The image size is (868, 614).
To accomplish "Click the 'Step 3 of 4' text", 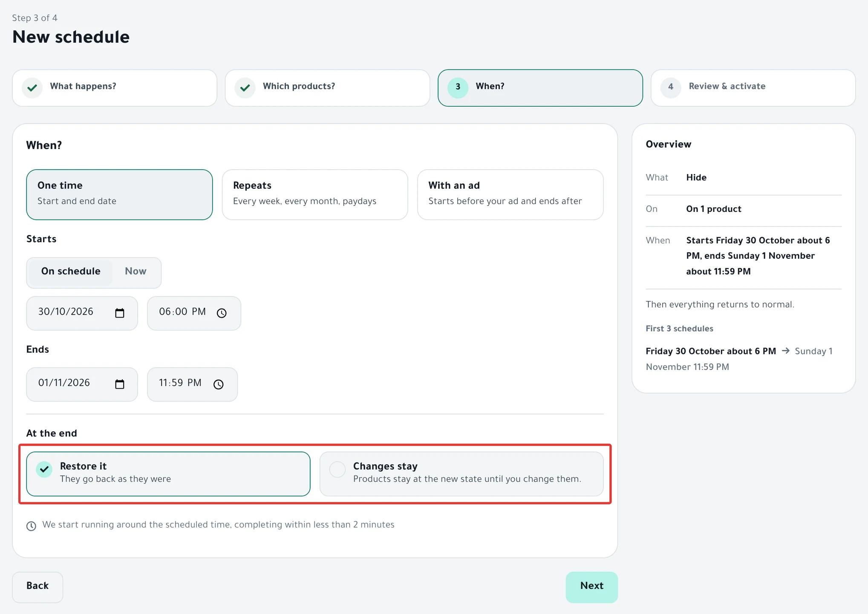I will pos(35,18).
